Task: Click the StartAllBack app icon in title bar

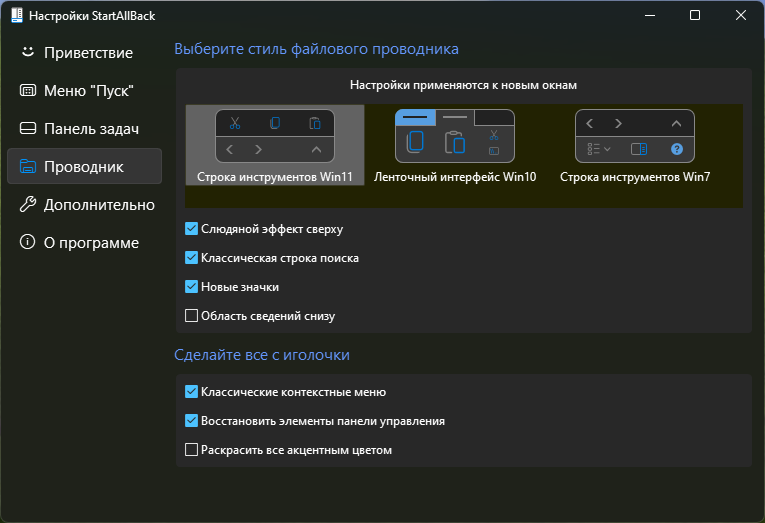Action: pos(16,16)
